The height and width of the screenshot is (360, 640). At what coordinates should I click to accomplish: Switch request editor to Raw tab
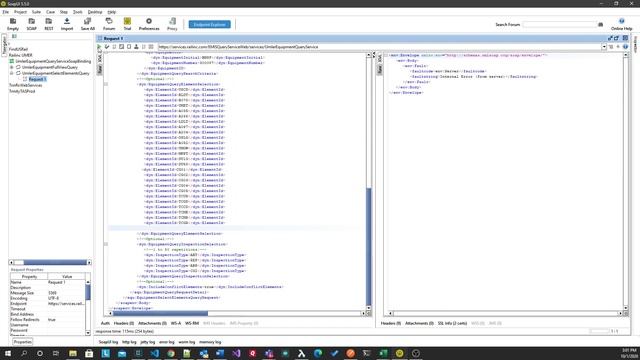point(100,70)
